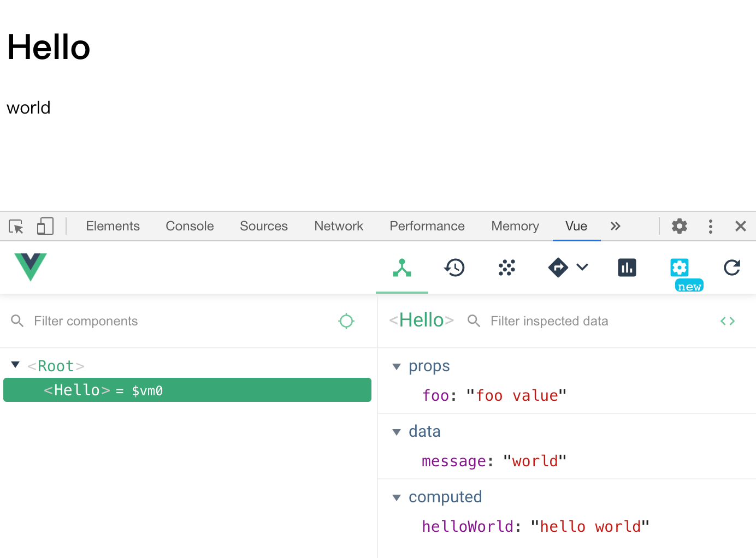Screen dimensions: 756x558
Task: Switch to the Network tab
Action: [x=339, y=226]
